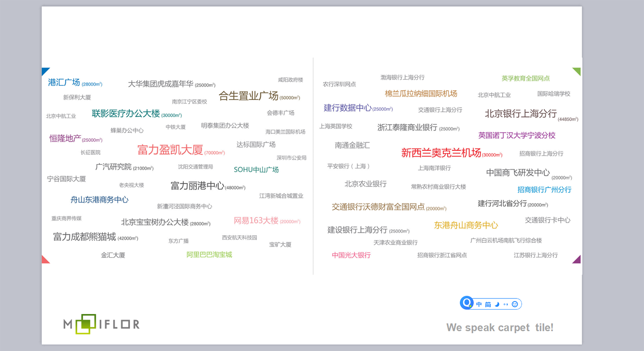
Task: Select the green 英孚教育全国网点 text
Action: click(x=526, y=79)
